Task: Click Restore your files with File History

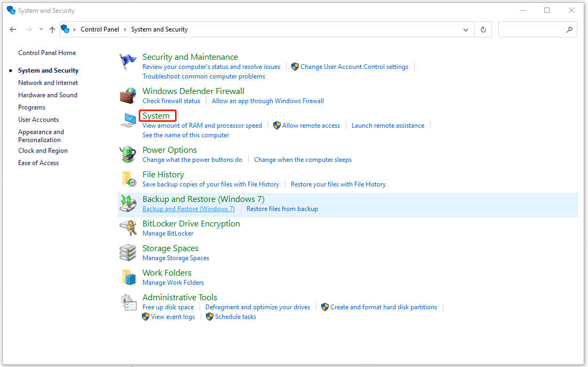Action: point(338,184)
